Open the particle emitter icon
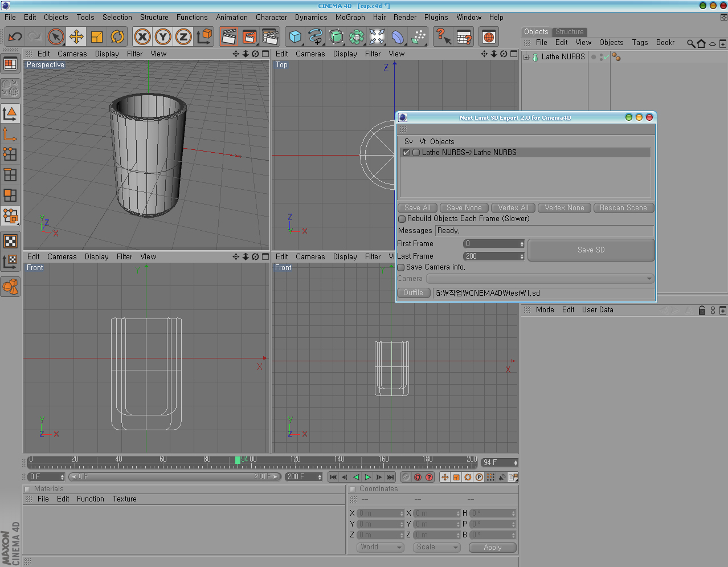 coord(418,37)
